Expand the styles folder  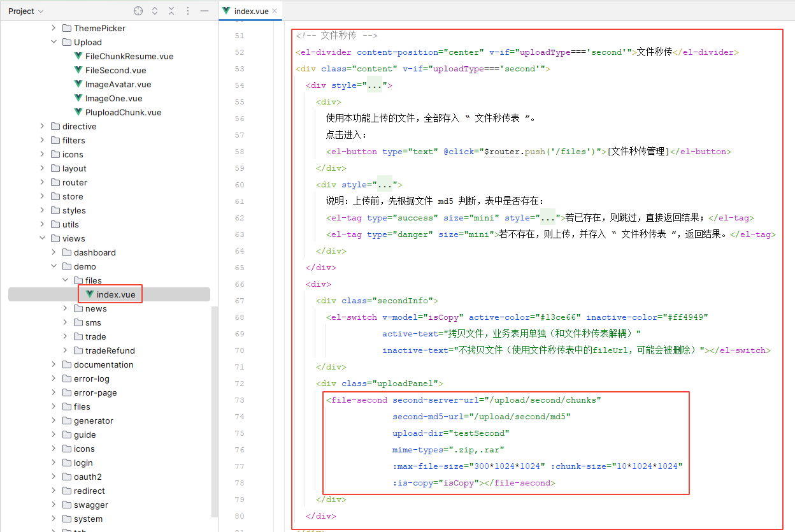click(x=43, y=210)
